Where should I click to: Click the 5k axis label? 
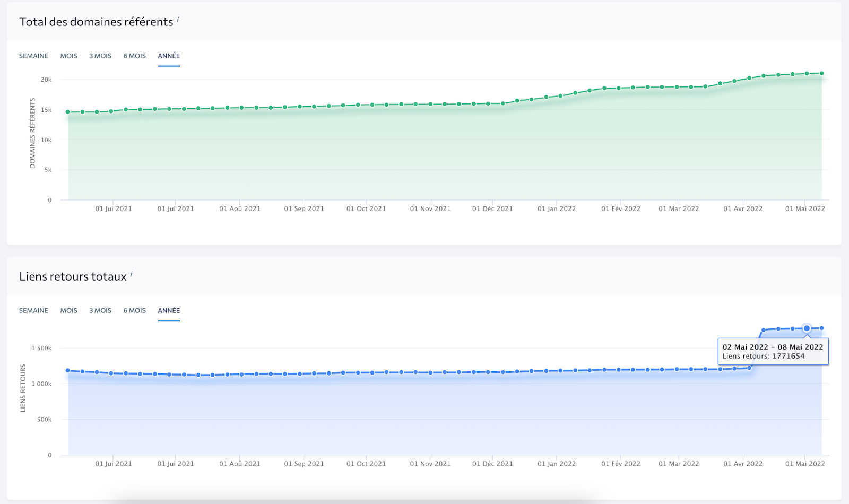click(48, 170)
